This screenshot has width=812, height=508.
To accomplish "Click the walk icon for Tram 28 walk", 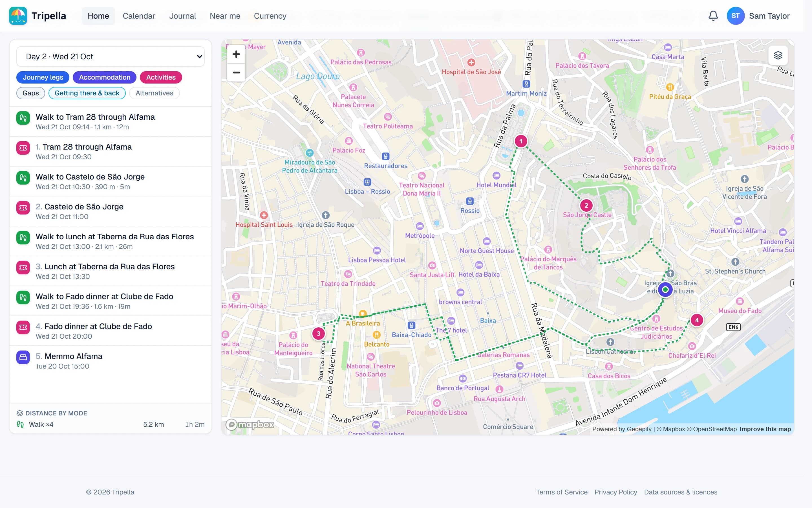I will [23, 118].
